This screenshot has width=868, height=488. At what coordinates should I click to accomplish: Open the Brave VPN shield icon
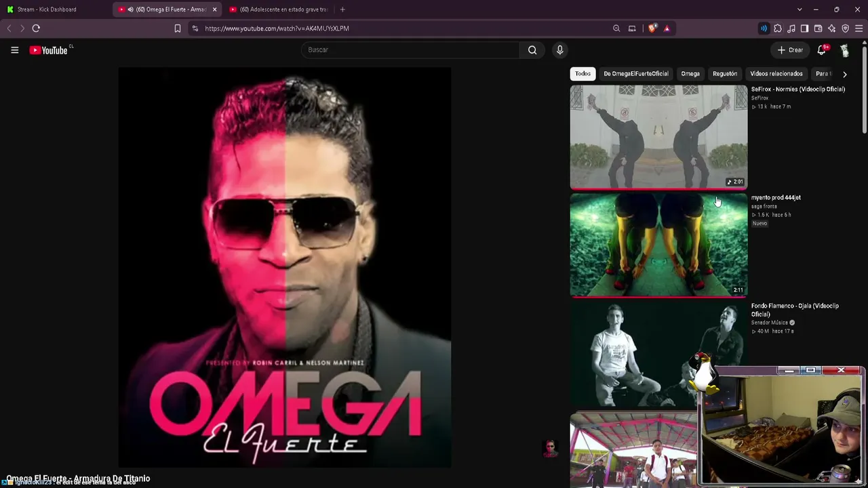(x=845, y=28)
